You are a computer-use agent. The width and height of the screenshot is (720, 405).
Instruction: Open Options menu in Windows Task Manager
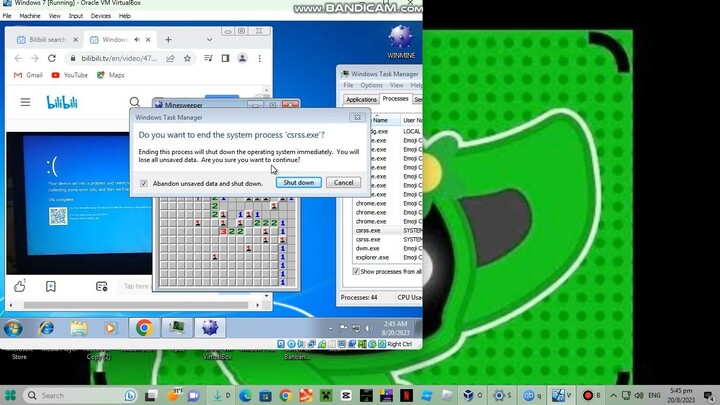(371, 85)
